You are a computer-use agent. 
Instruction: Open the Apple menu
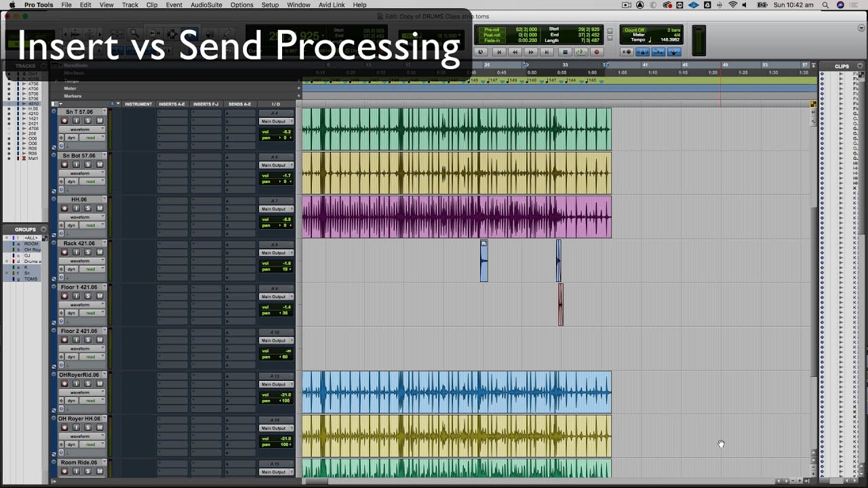pos(12,5)
